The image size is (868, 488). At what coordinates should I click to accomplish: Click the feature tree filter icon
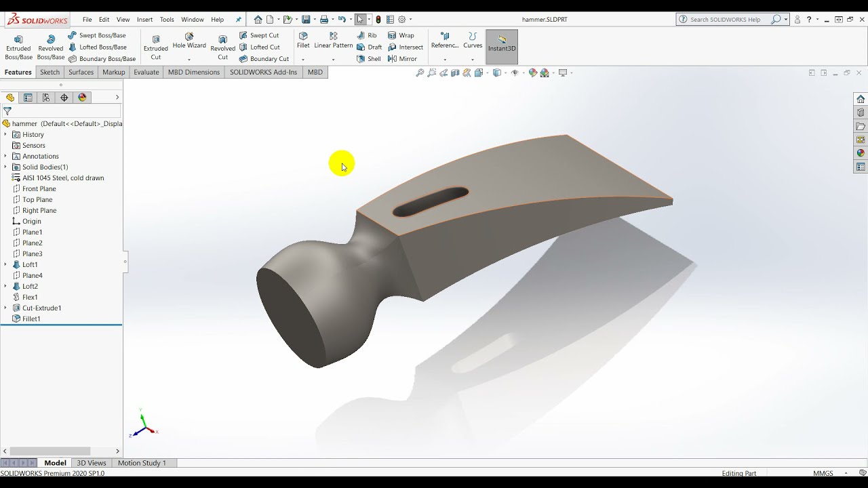click(7, 111)
